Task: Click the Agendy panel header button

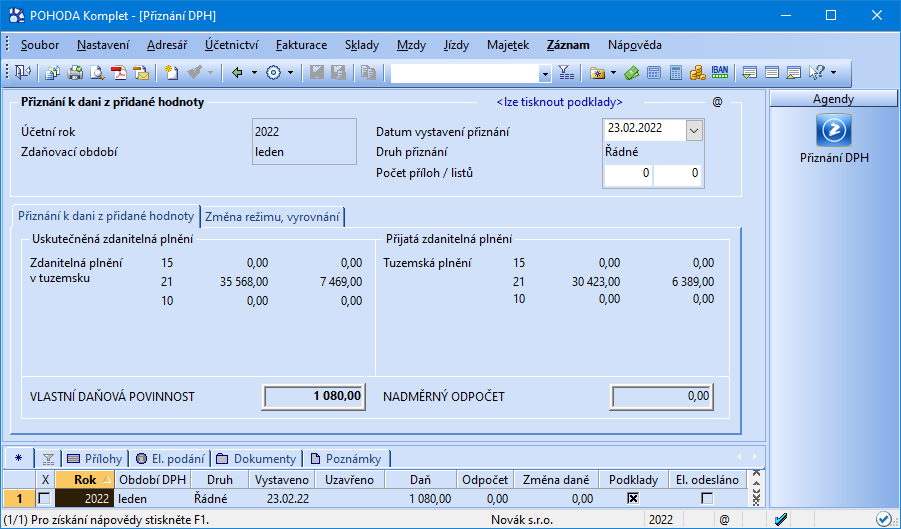Action: click(x=833, y=99)
